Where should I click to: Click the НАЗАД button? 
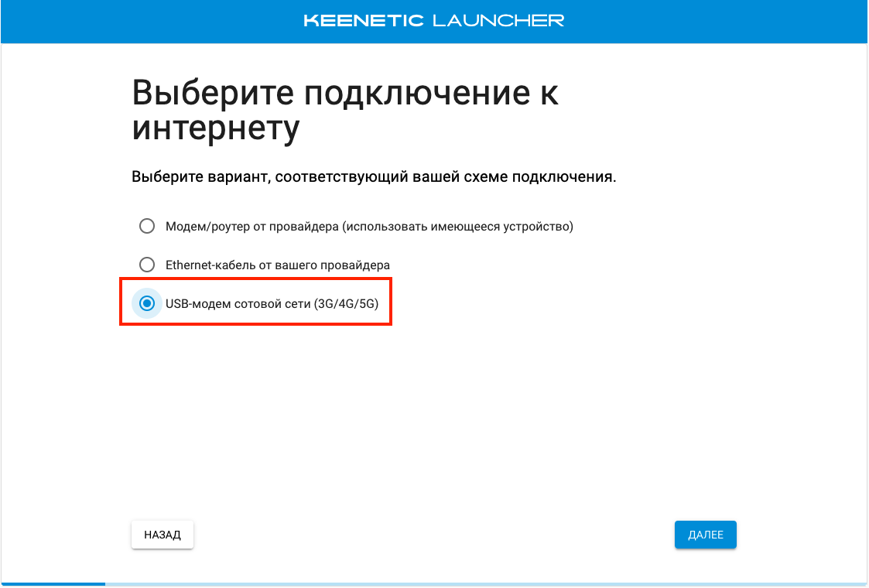click(163, 535)
